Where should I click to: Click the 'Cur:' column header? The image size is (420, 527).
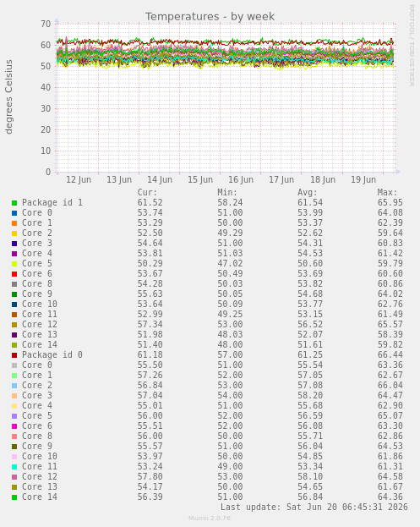[x=147, y=193]
